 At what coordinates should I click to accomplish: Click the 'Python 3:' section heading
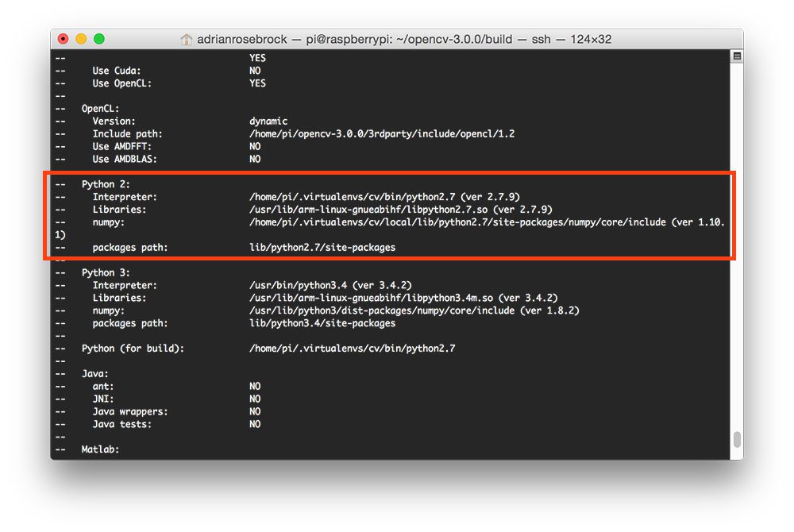point(106,272)
